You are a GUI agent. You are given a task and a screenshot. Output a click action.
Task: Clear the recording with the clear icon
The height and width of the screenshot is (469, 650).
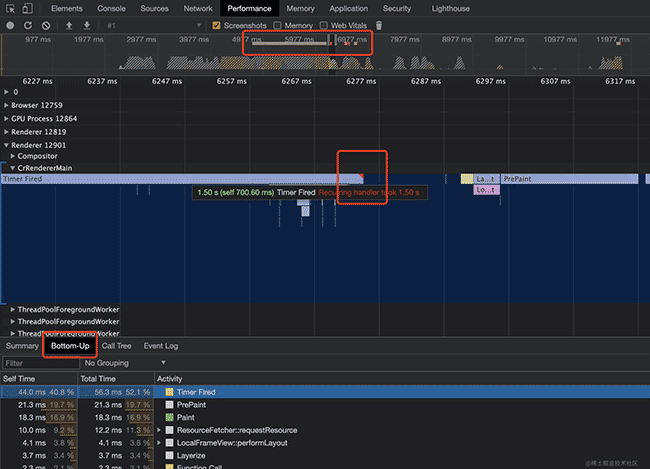46,26
